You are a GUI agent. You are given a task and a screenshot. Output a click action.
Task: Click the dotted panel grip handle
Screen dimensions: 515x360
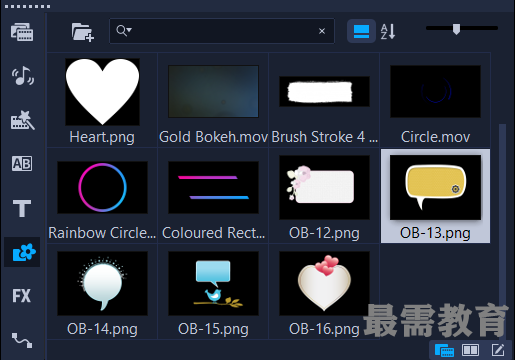[27, 6]
